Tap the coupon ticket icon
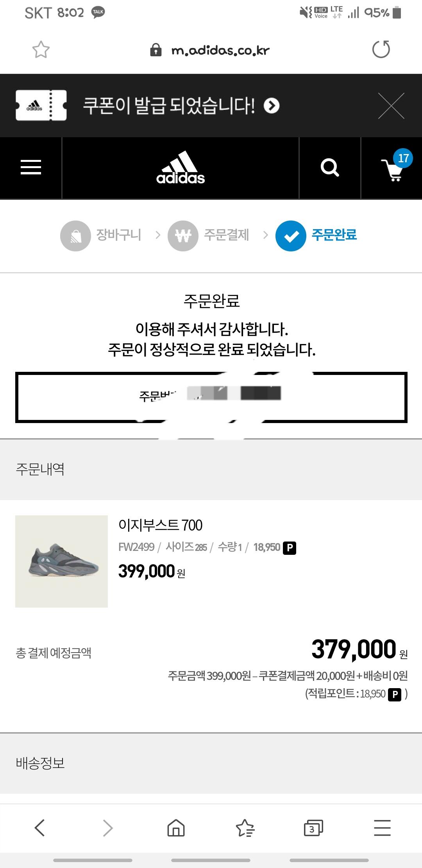422x868 pixels. click(x=41, y=106)
